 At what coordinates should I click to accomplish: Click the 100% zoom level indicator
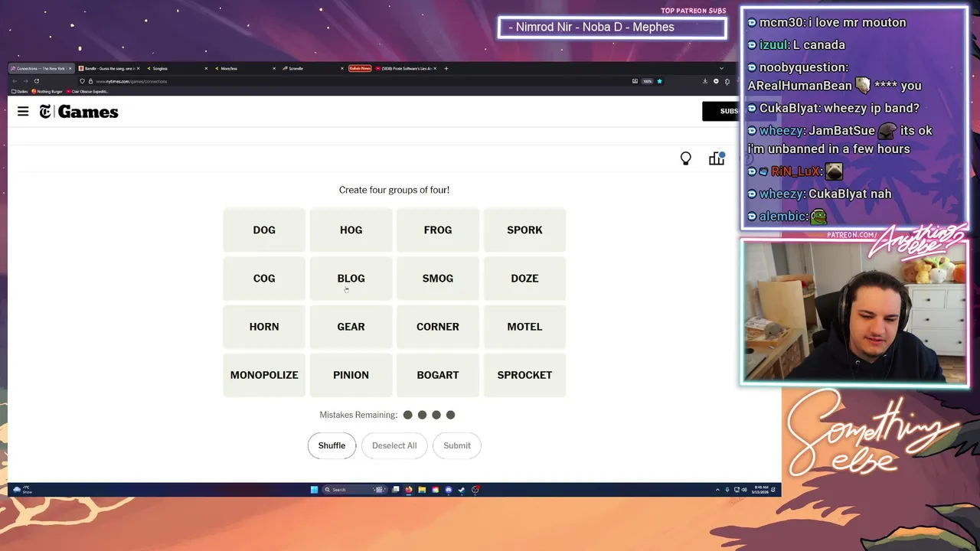pyautogui.click(x=647, y=81)
